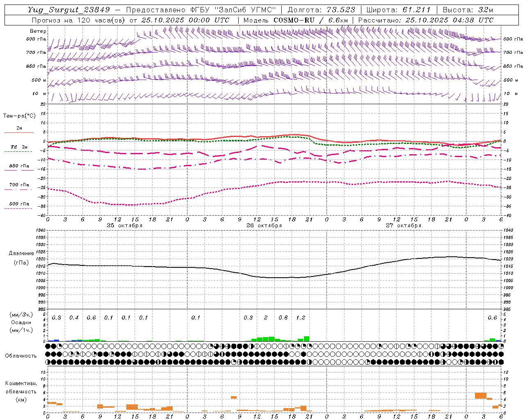Screen dimensions: 525x420
Task: Select the (мм/1ч.) precipitation unit label
Action: (x=21, y=330)
